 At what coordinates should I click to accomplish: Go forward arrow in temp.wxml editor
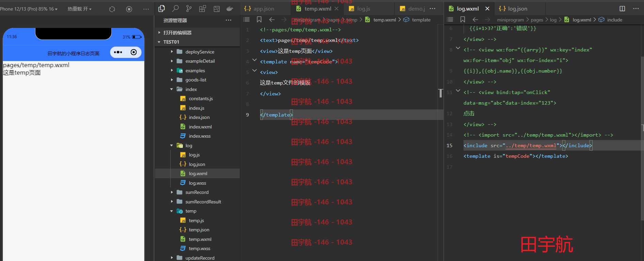tap(284, 20)
